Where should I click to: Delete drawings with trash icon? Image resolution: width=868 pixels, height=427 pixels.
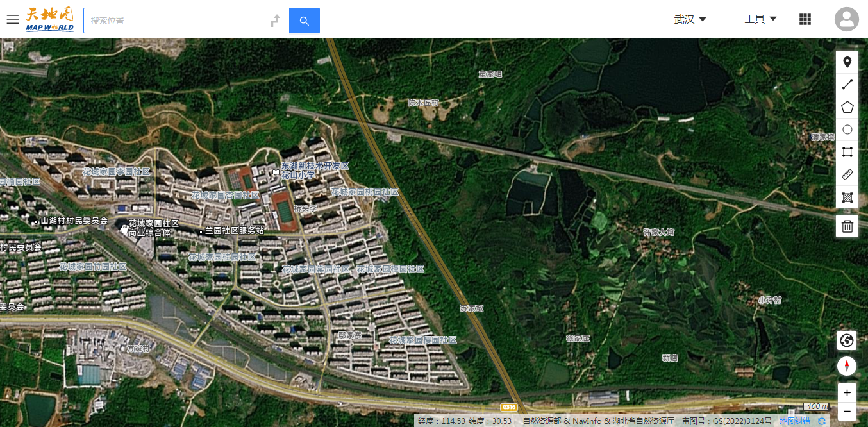click(x=847, y=226)
